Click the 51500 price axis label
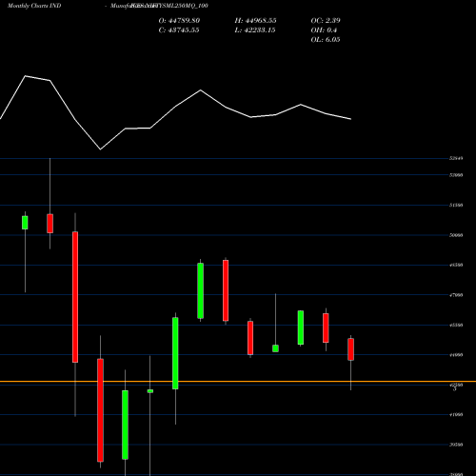The height and width of the screenshot is (476, 476). [x=456, y=205]
